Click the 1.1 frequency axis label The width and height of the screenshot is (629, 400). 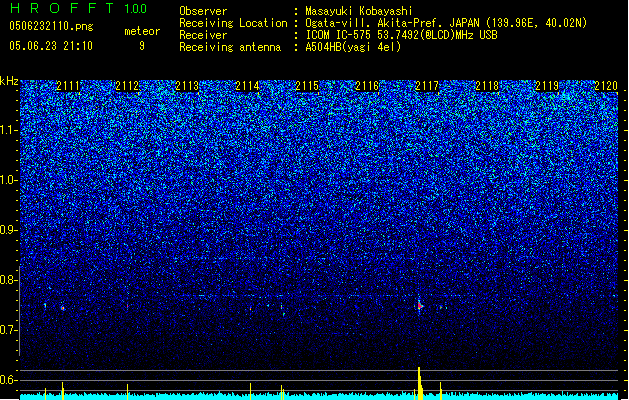[x=8, y=130]
